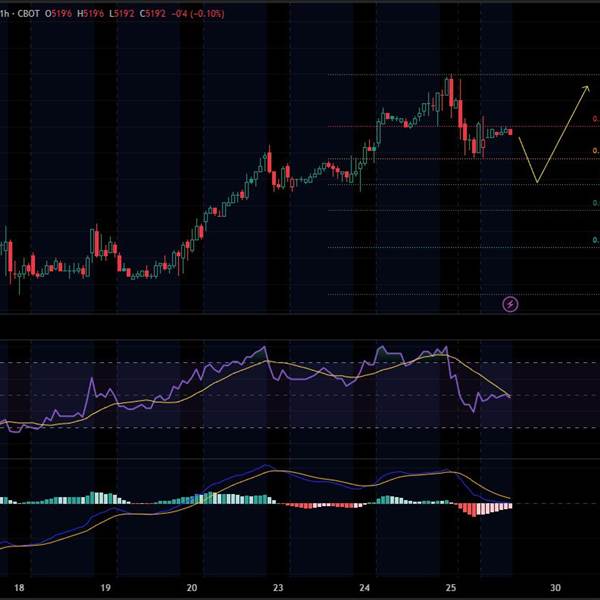This screenshot has height=600, width=600.
Task: Select the high value H519'6
Action: click(90, 14)
